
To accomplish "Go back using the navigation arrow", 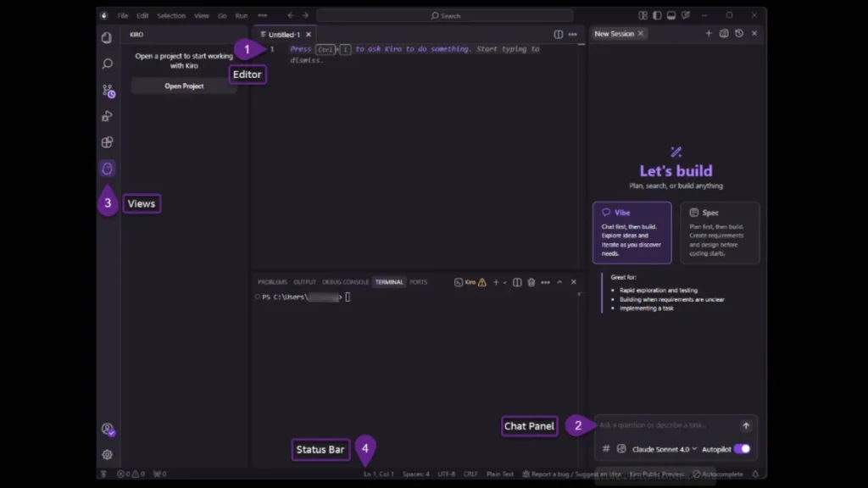I will click(x=291, y=15).
